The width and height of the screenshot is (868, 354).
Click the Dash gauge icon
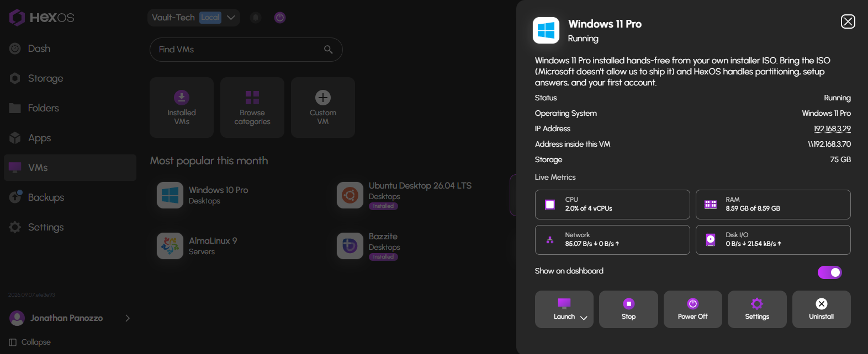tap(15, 49)
